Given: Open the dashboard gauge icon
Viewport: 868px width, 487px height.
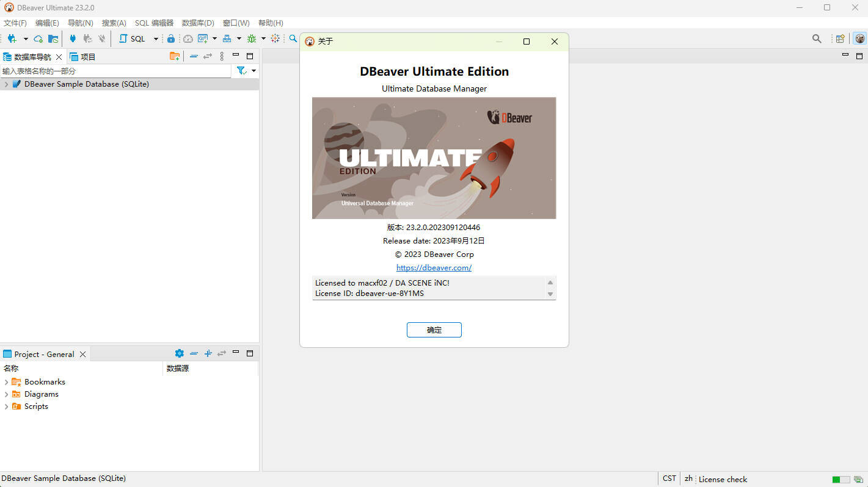Looking at the screenshot, I should pos(188,38).
